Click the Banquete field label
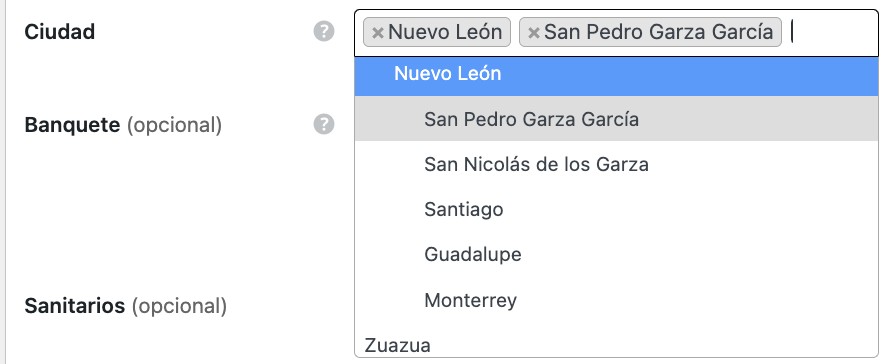The image size is (890, 364). (x=72, y=124)
